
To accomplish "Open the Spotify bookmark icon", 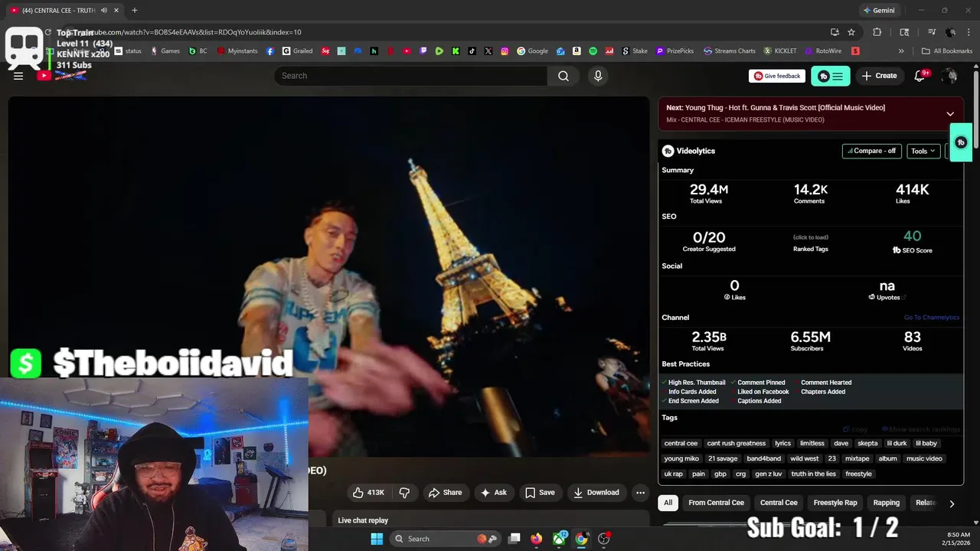I will [593, 51].
